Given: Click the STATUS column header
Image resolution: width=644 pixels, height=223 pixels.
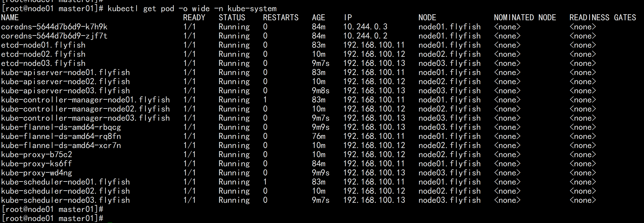Looking at the screenshot, I should click(x=232, y=18).
